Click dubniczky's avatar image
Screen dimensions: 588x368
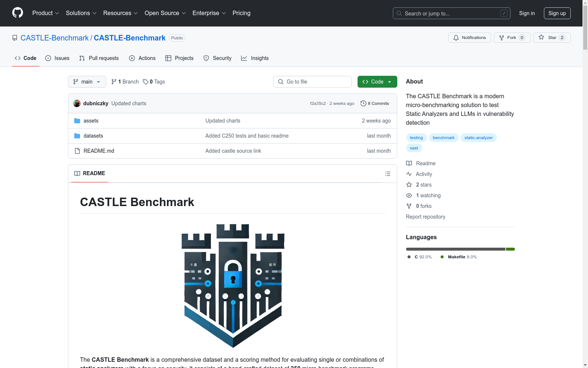click(77, 103)
